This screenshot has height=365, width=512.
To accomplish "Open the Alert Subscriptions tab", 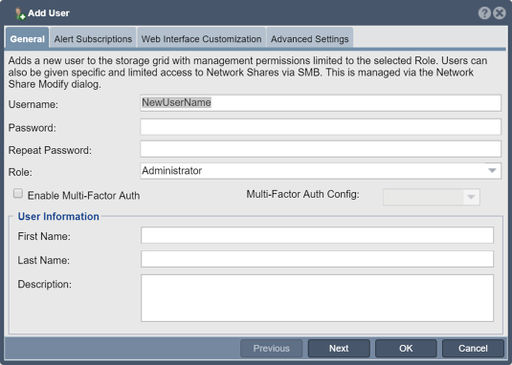I will (93, 38).
